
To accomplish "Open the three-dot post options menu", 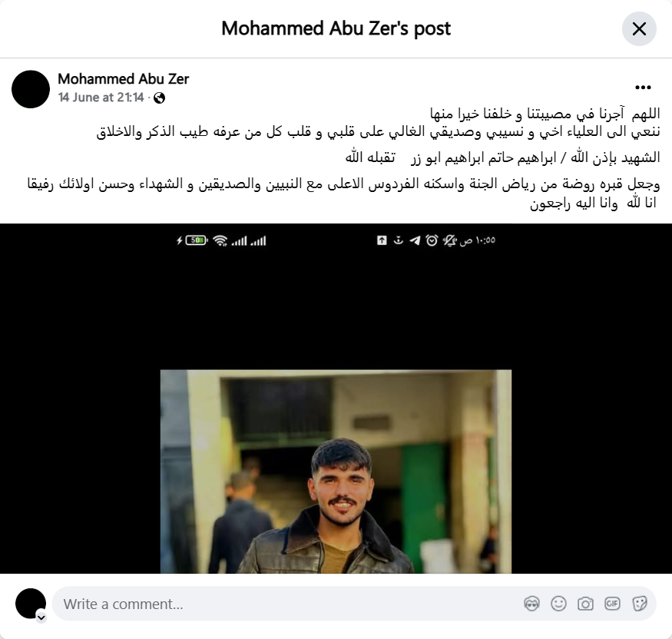I will click(643, 88).
